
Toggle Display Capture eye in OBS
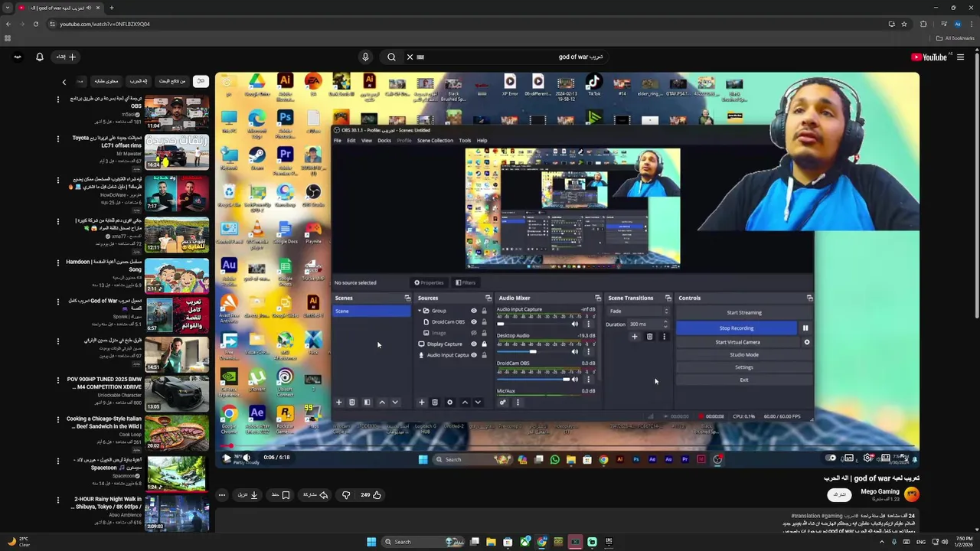point(473,344)
